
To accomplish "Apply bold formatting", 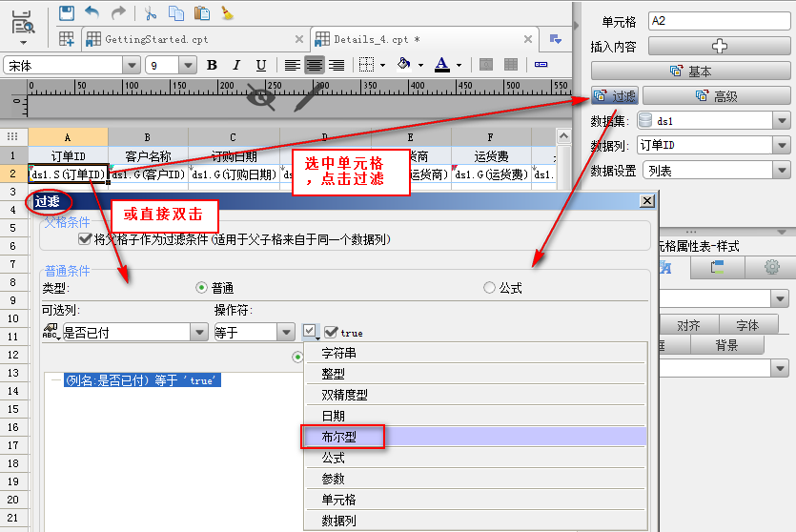I will pyautogui.click(x=212, y=65).
